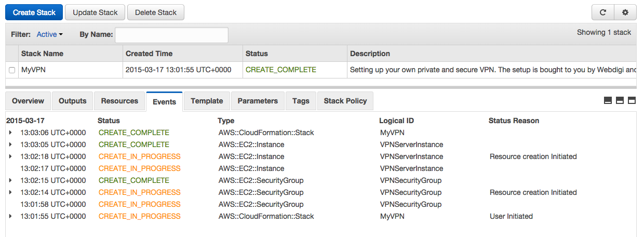Select the Events tab
The image size is (644, 237).
point(165,101)
